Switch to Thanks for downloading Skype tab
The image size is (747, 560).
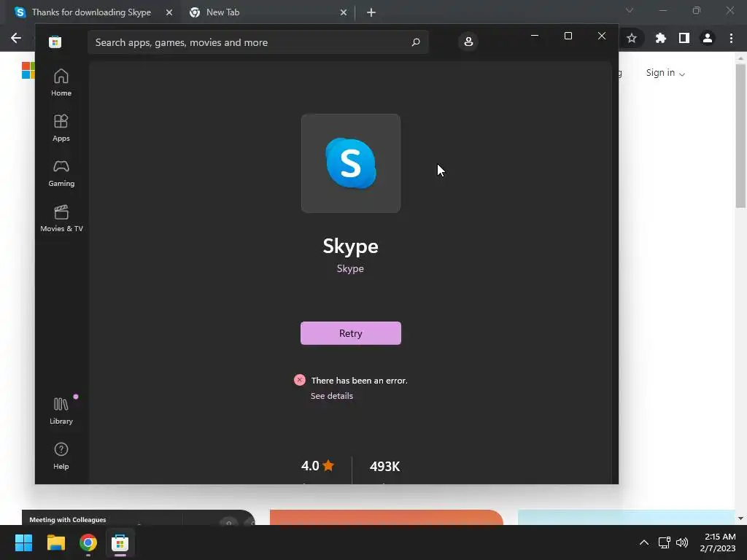point(92,12)
